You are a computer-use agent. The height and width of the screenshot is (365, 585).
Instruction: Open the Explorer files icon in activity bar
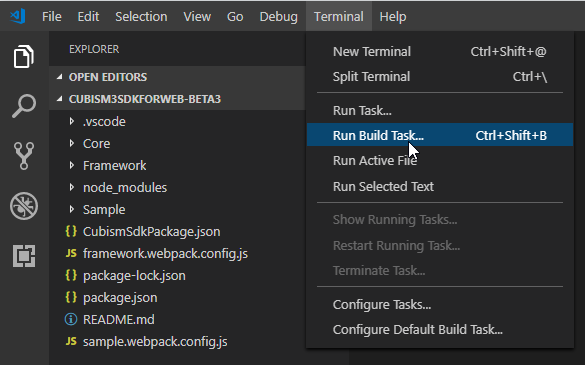tap(24, 57)
